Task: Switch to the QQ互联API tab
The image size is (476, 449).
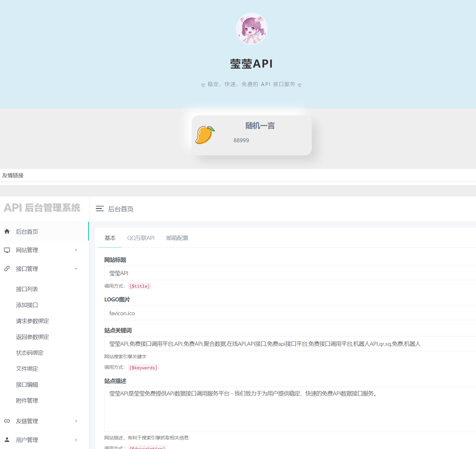Action: [141, 238]
